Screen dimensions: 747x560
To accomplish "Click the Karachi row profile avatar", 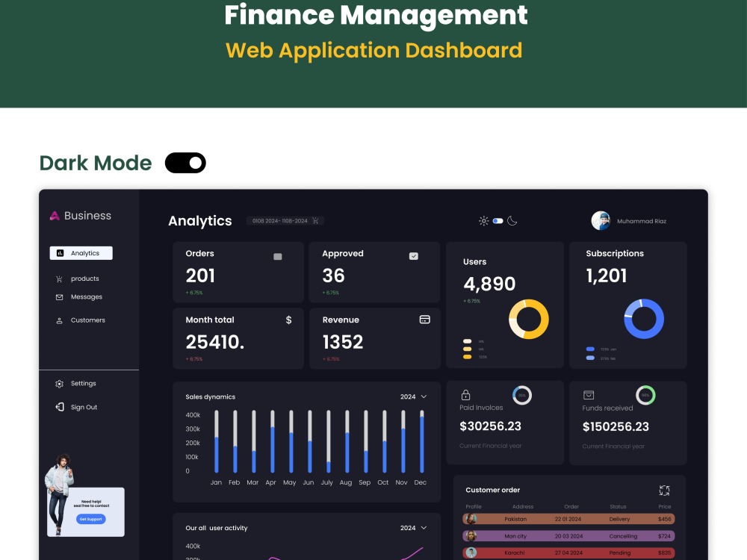I will click(471, 553).
